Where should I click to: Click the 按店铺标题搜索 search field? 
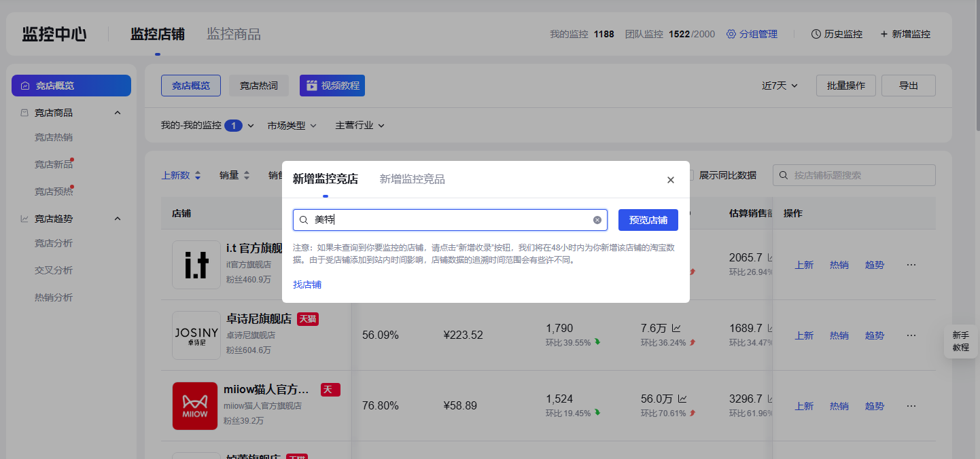point(854,175)
